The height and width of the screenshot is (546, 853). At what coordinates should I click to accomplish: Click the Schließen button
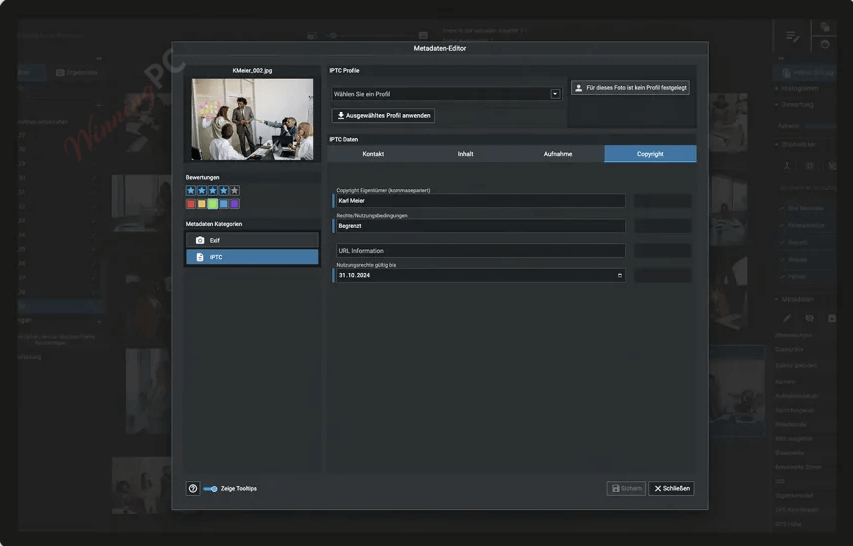click(x=671, y=488)
